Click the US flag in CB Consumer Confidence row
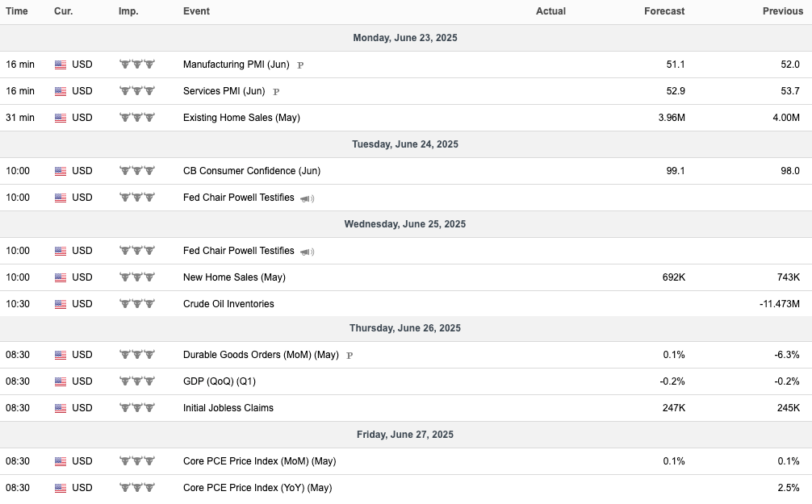This screenshot has width=812, height=504. point(61,171)
